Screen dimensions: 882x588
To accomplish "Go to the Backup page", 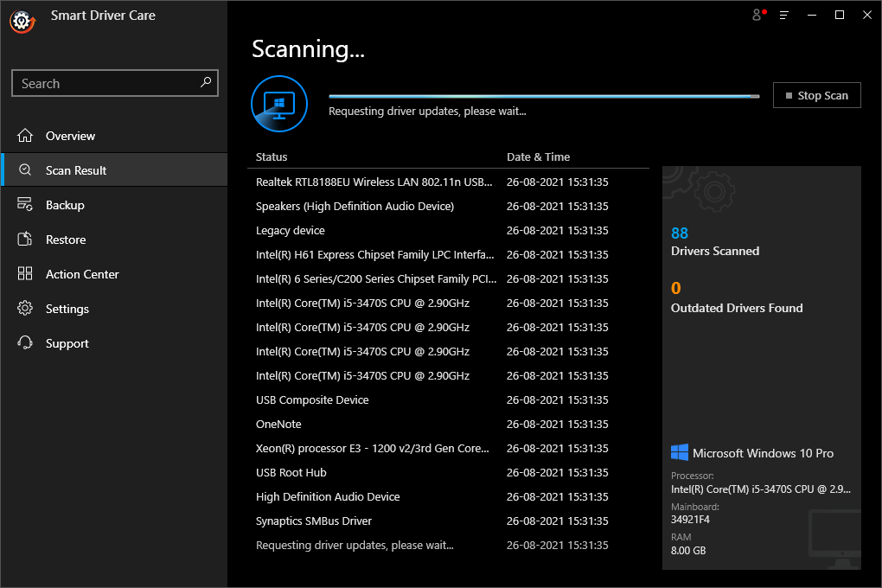I will [114, 205].
